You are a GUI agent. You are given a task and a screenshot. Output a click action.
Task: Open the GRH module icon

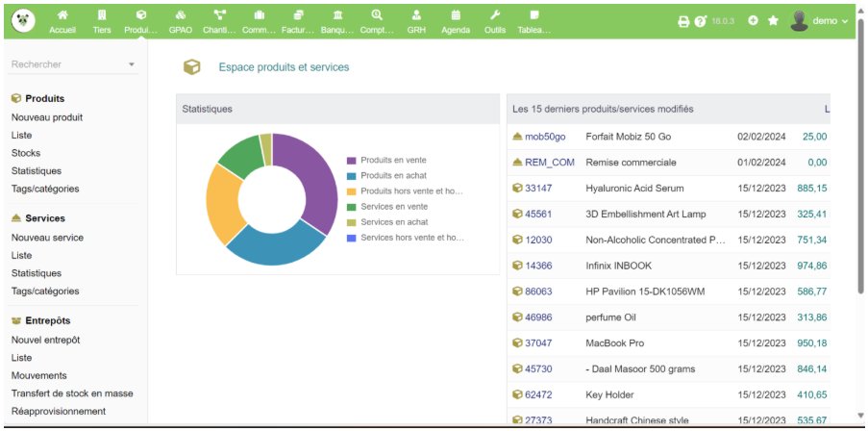point(416,15)
